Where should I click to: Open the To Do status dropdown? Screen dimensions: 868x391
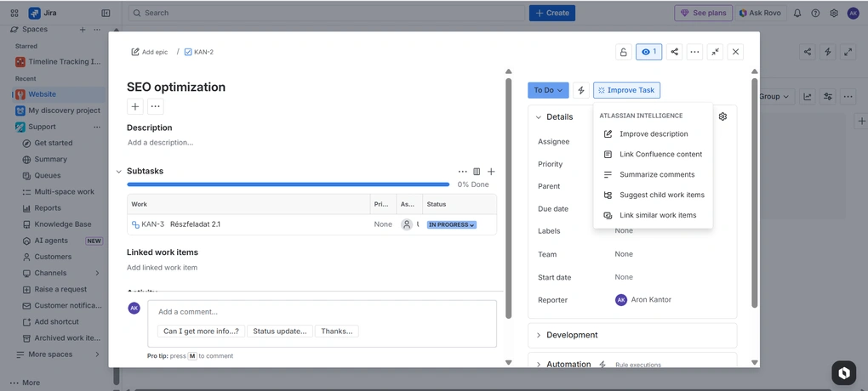pos(548,90)
